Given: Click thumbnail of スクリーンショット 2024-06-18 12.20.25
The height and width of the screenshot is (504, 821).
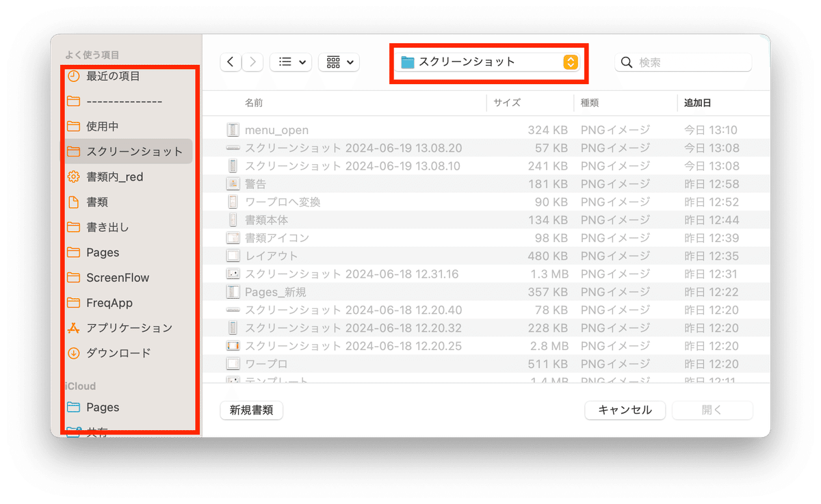Looking at the screenshot, I should pyautogui.click(x=233, y=346).
